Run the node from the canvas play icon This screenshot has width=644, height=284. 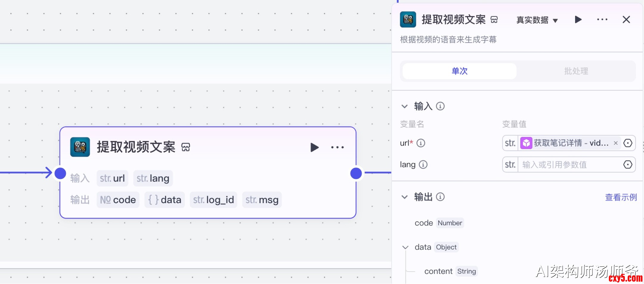click(x=314, y=147)
